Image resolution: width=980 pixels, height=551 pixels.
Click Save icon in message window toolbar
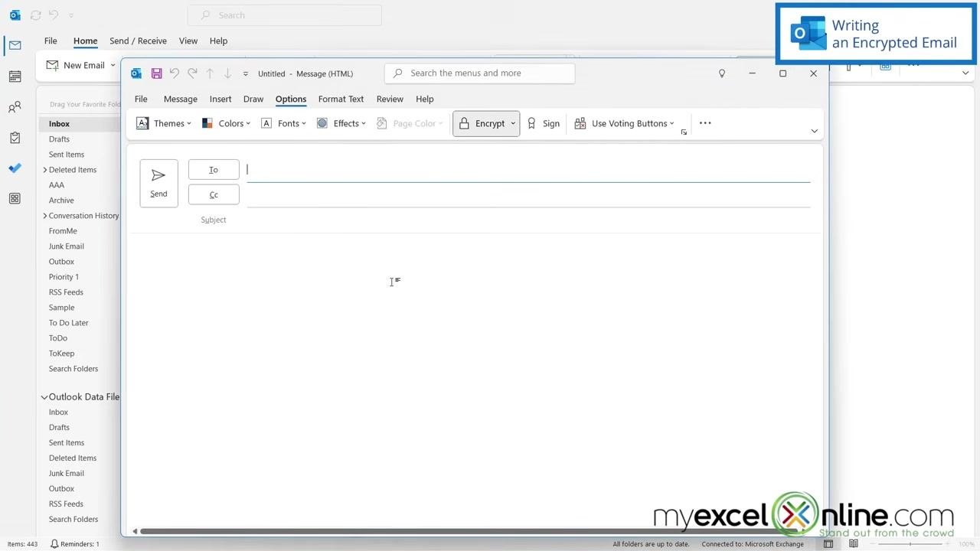156,73
